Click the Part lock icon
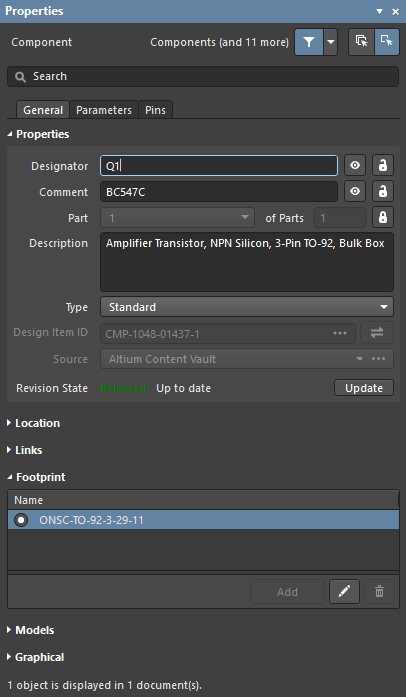Screen dimensions: 406x697 383,218
